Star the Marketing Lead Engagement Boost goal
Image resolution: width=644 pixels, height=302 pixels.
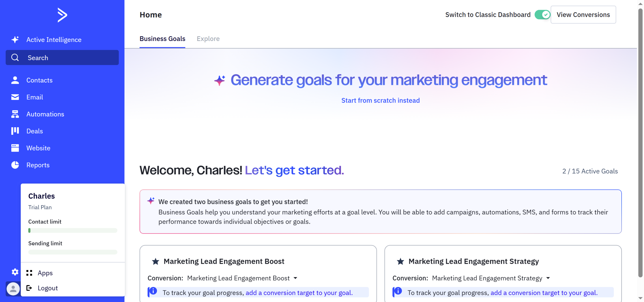155,262
